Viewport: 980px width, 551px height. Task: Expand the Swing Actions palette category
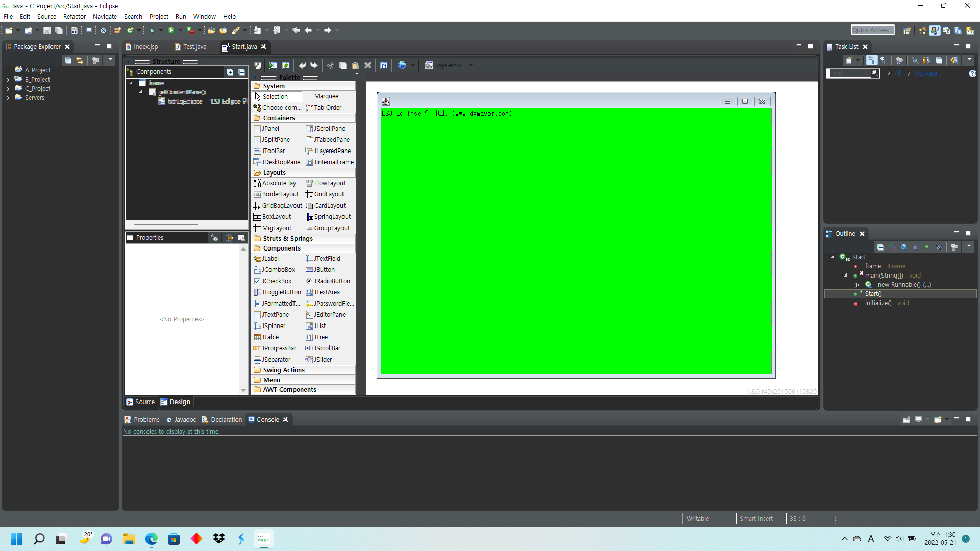click(x=284, y=370)
